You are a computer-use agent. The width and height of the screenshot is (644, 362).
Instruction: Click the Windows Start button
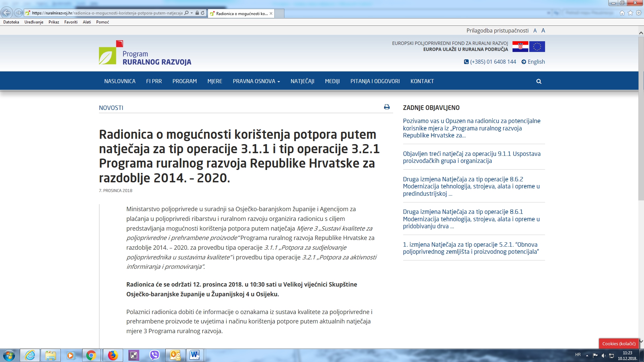(9, 355)
